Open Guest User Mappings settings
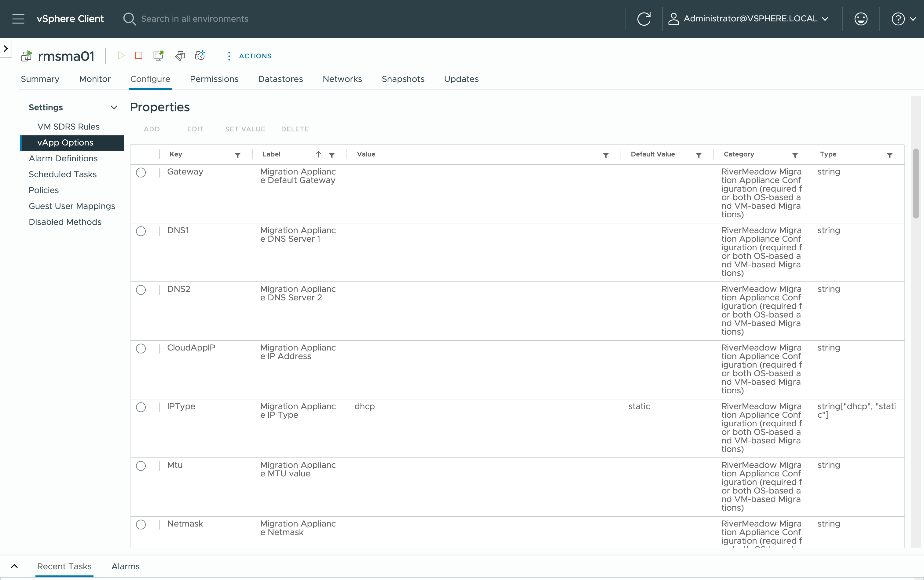Viewport: 924px width, 580px height. click(x=72, y=206)
